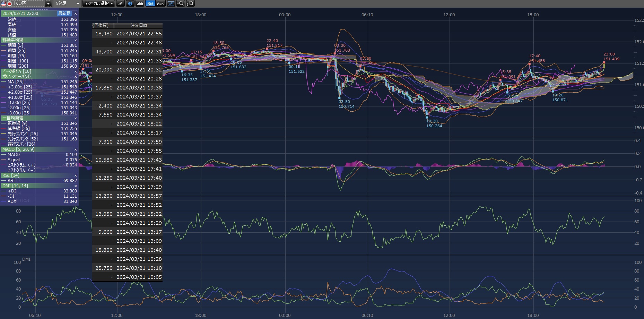The width and height of the screenshot is (644, 319).
Task: Click the chart display settings icon right of Ask
Action: pyautogui.click(x=171, y=3)
